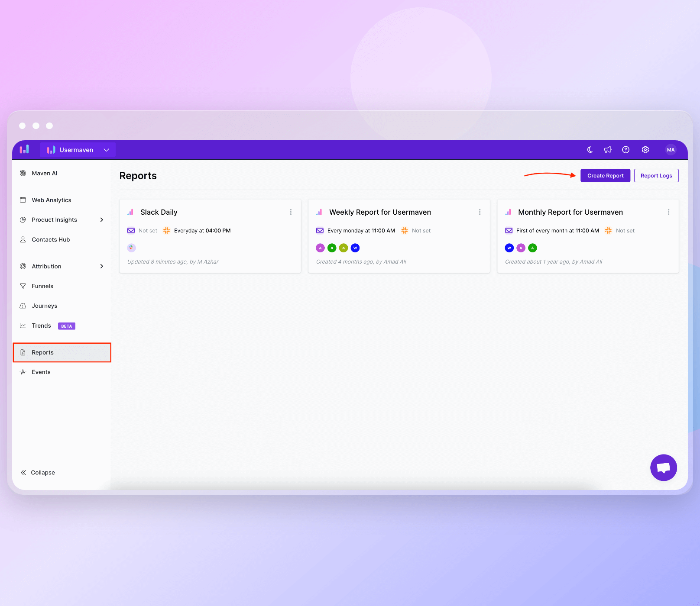The width and height of the screenshot is (700, 606).
Task: Click email icon on Slack Daily card
Action: (131, 230)
